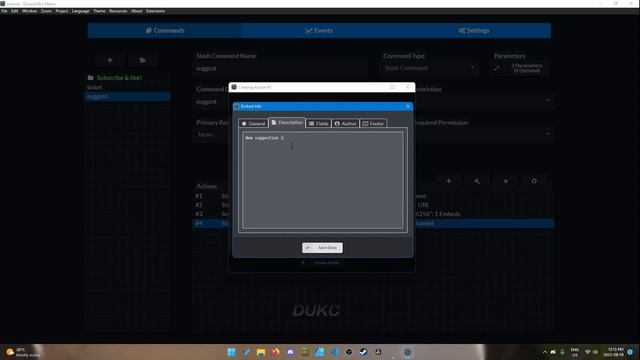Screen dimensions: 640x360
Task: Click the gear icon above the Actions list
Action: pyautogui.click(x=534, y=181)
